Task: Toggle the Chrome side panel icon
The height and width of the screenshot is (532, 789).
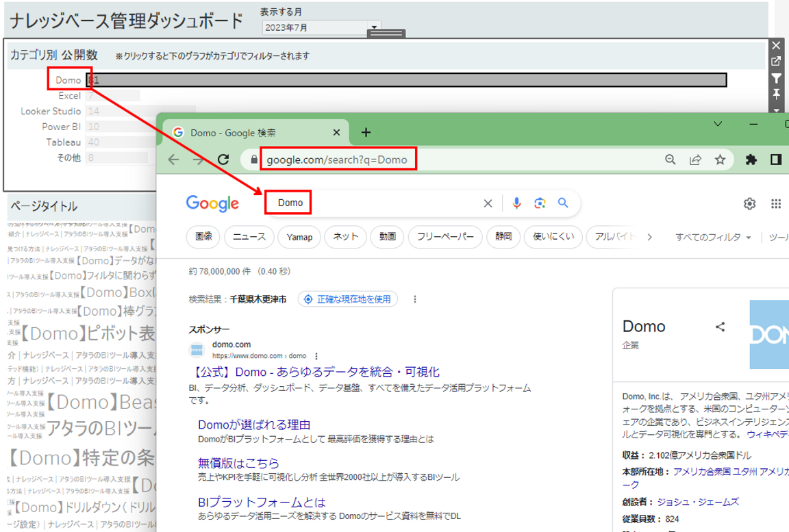Action: pos(776,160)
